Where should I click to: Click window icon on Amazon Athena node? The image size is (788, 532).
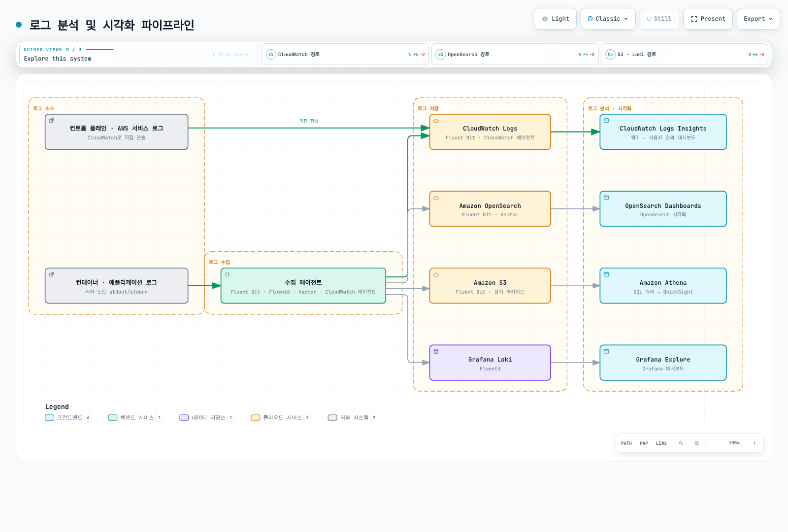coord(606,274)
